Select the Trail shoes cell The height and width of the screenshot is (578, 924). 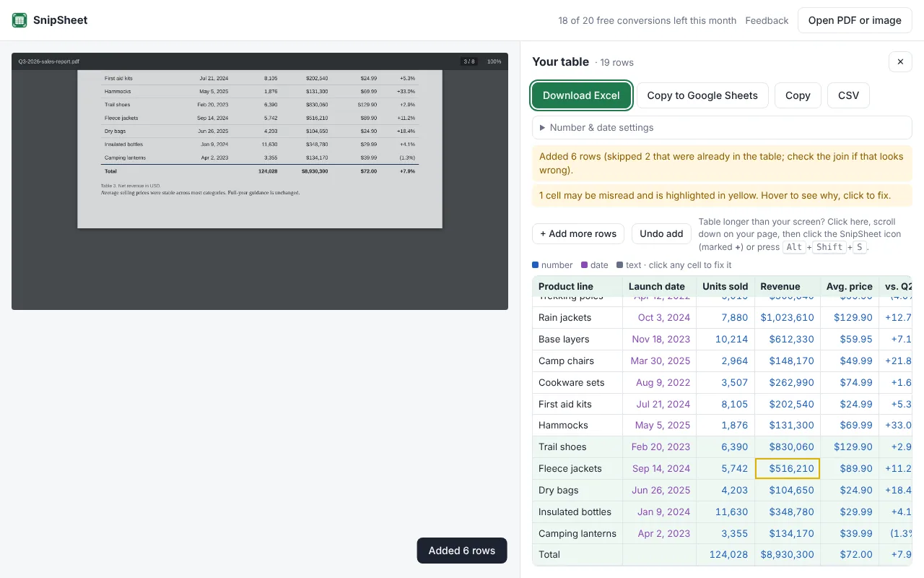[x=577, y=447]
